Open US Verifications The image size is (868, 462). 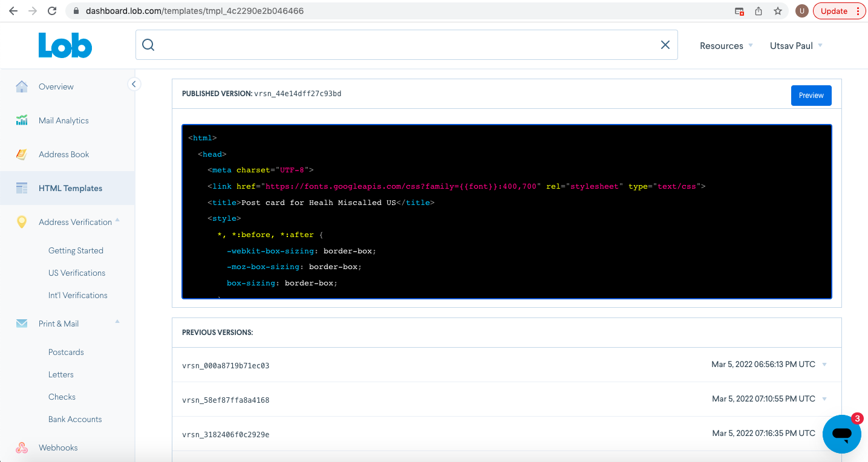[77, 273]
